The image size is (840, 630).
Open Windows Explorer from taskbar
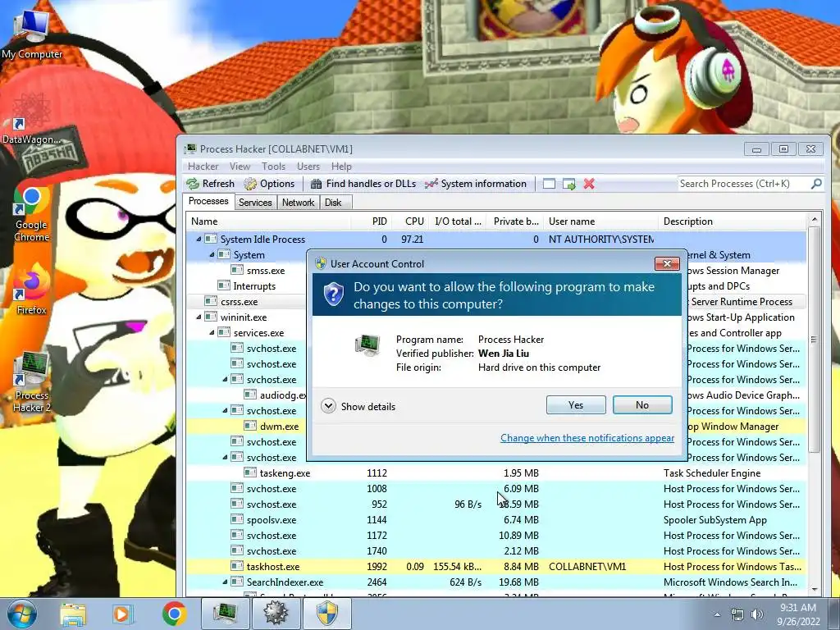tap(73, 614)
